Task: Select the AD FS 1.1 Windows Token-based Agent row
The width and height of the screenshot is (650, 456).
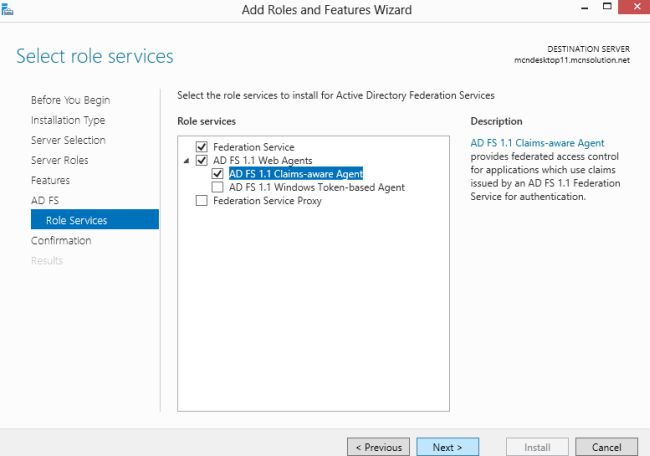Action: (x=316, y=187)
